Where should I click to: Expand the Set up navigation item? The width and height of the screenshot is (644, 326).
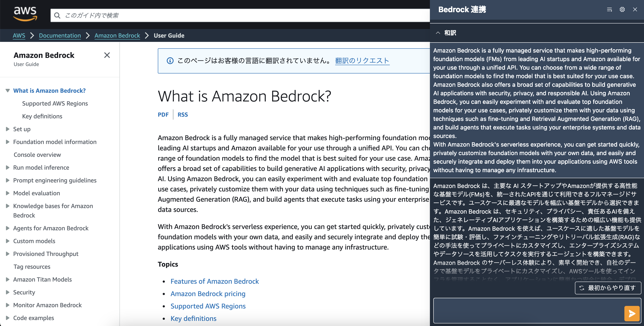pos(7,129)
